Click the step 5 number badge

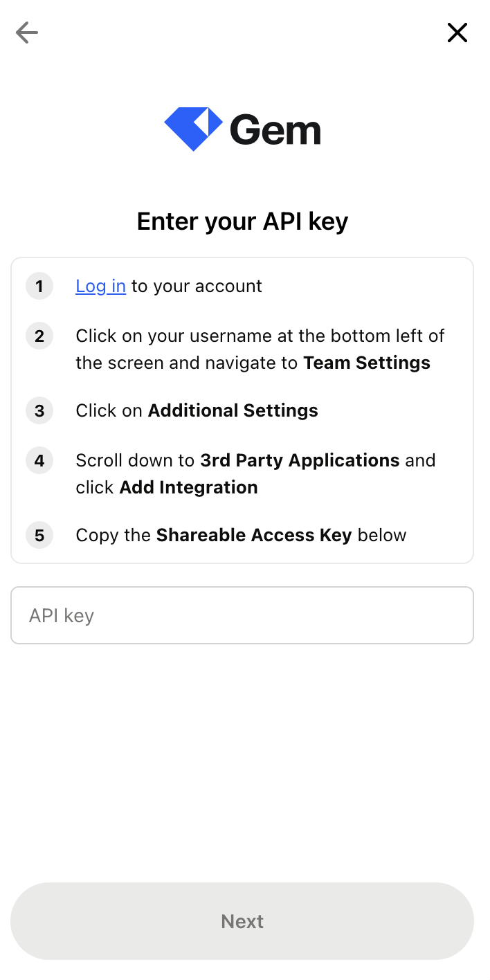(x=39, y=536)
